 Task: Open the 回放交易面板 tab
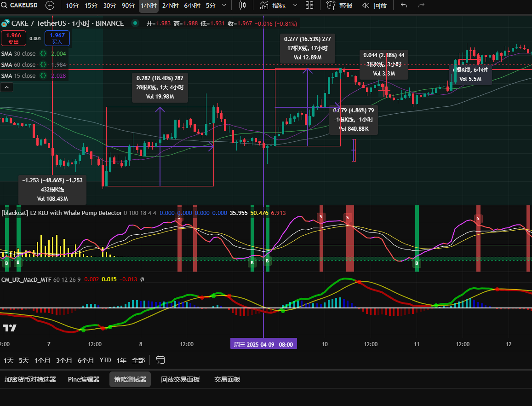coord(180,379)
